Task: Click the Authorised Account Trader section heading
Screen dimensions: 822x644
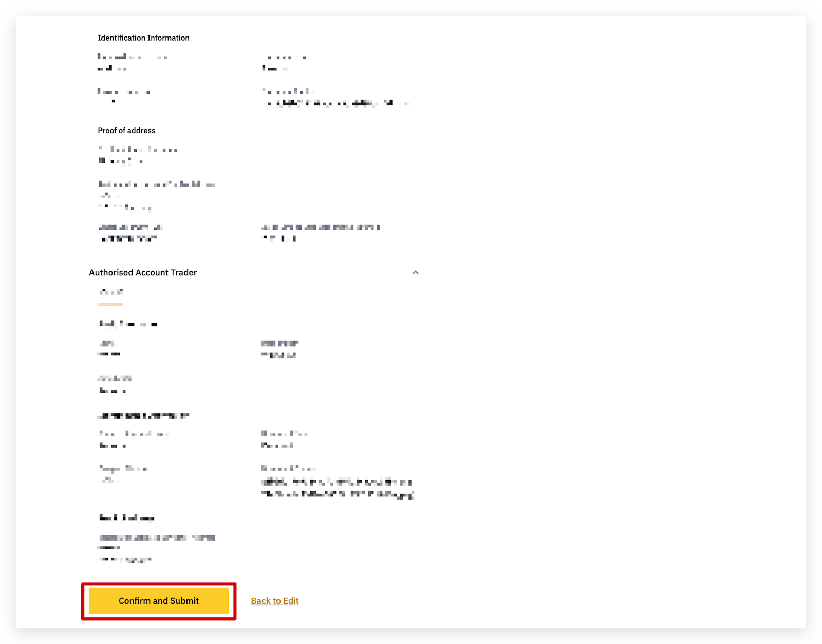Action: click(x=143, y=272)
